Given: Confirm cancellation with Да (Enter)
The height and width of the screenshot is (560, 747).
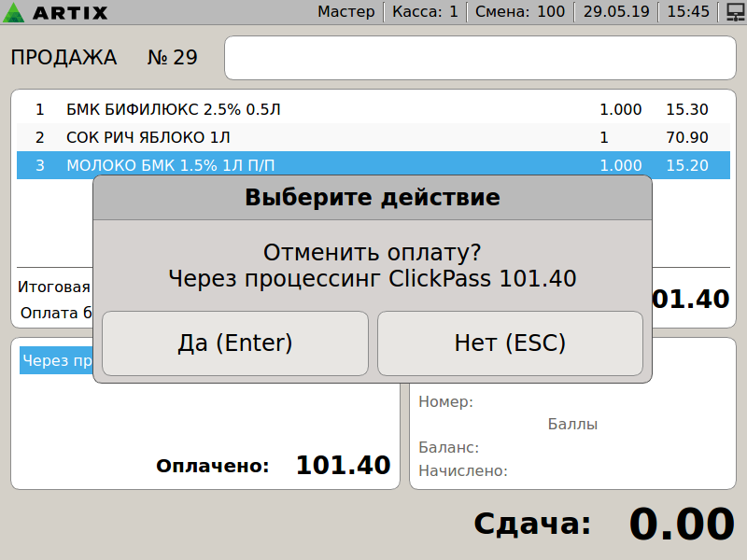Looking at the screenshot, I should (x=235, y=343).
